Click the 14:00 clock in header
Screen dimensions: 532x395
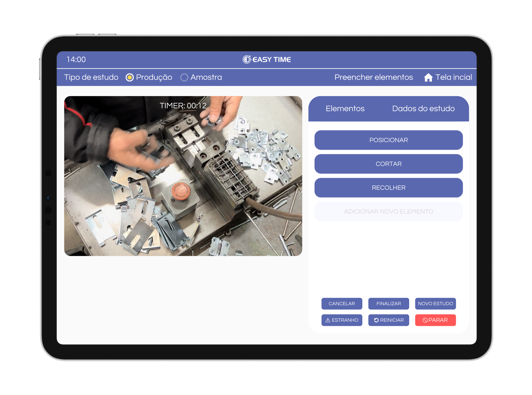pos(76,59)
